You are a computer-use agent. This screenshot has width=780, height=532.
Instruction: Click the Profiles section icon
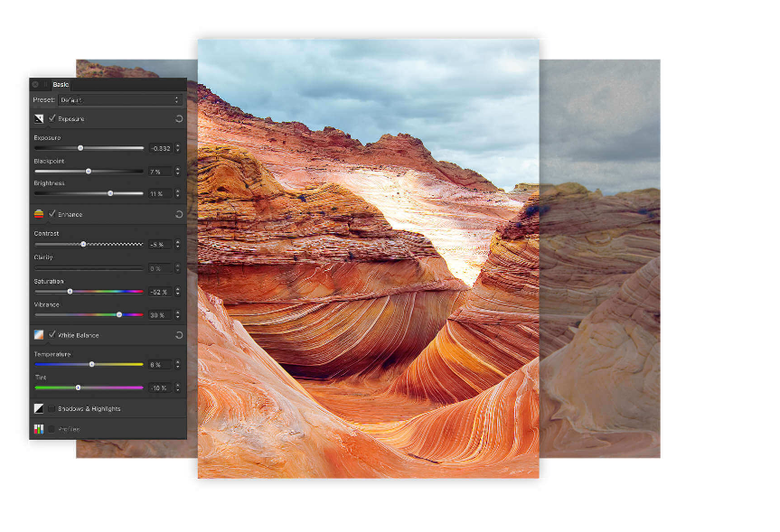tap(39, 429)
